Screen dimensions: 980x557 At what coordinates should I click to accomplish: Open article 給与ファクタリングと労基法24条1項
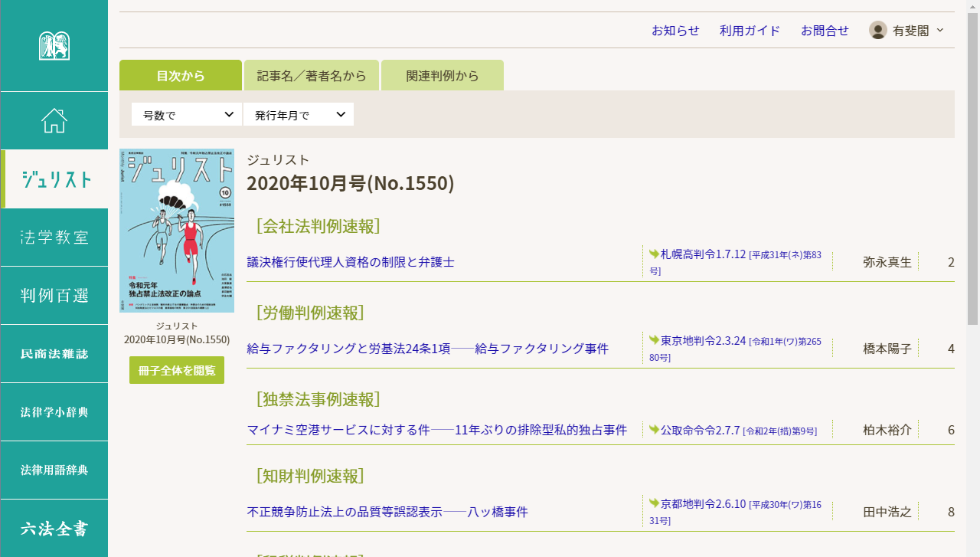click(428, 349)
